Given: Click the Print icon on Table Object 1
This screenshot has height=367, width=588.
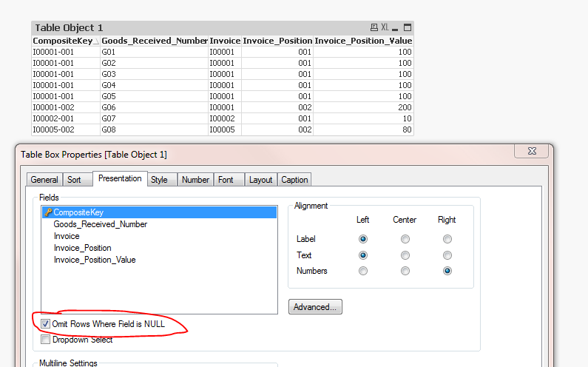Looking at the screenshot, I should (374, 28).
